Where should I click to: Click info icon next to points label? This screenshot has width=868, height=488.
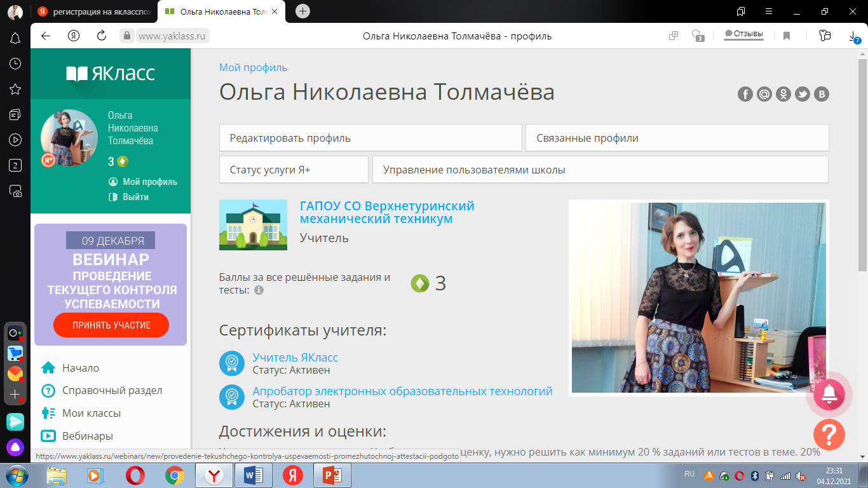coord(259,290)
